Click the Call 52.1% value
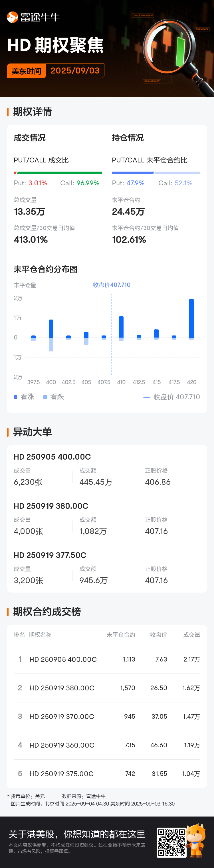 [x=183, y=183]
